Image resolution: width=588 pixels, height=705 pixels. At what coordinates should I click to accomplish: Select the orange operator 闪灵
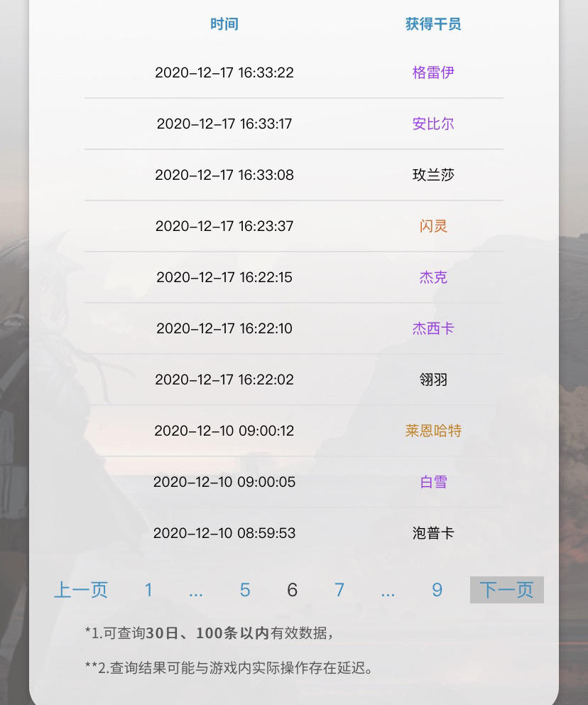coord(433,226)
